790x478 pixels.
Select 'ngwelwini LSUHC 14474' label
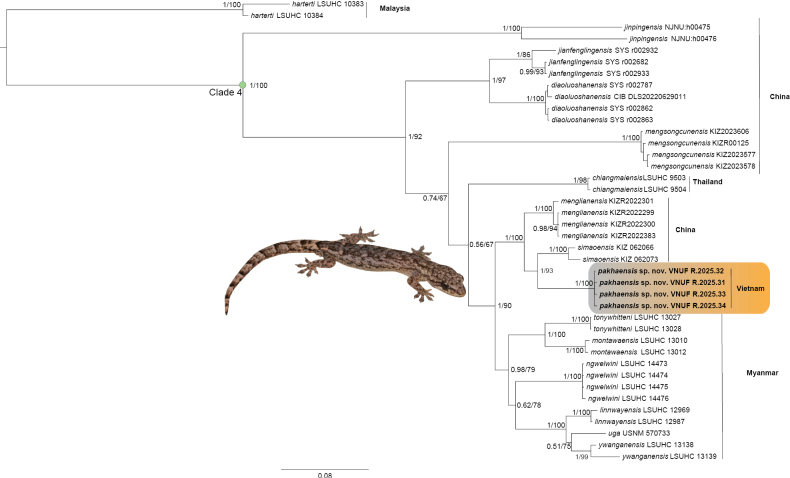pos(627,375)
